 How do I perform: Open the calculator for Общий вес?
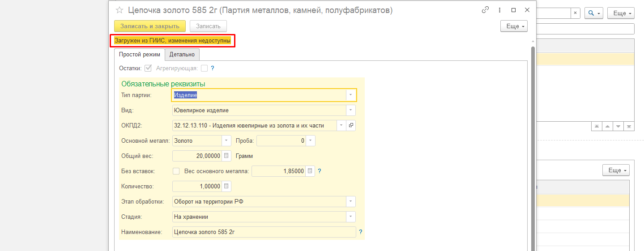tap(226, 156)
